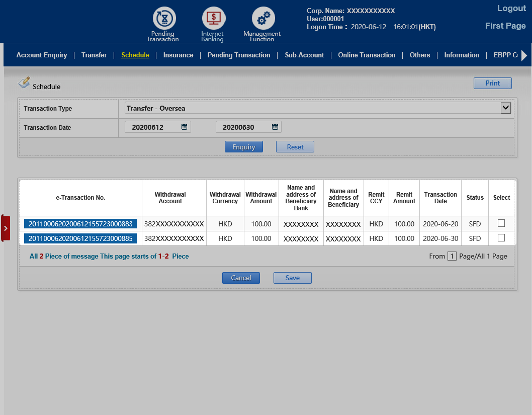Open the Insurance menu
This screenshot has width=532, height=415.
click(178, 55)
